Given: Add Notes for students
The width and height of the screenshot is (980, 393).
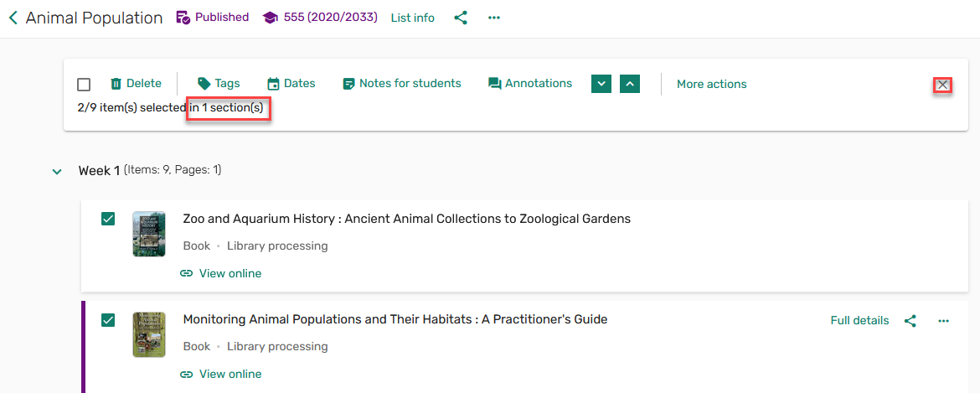Looking at the screenshot, I should click(402, 84).
